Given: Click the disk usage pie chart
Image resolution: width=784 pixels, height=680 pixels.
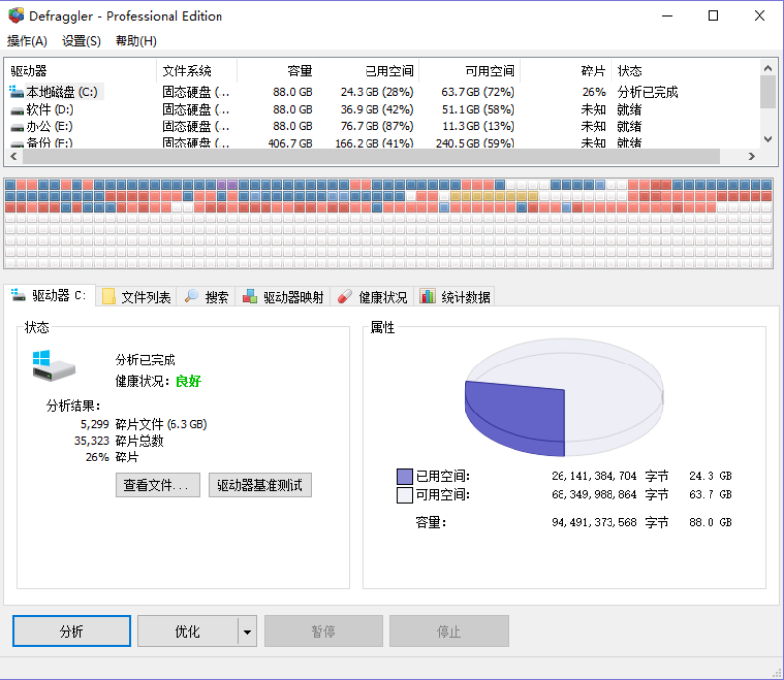Looking at the screenshot, I should tap(564, 397).
